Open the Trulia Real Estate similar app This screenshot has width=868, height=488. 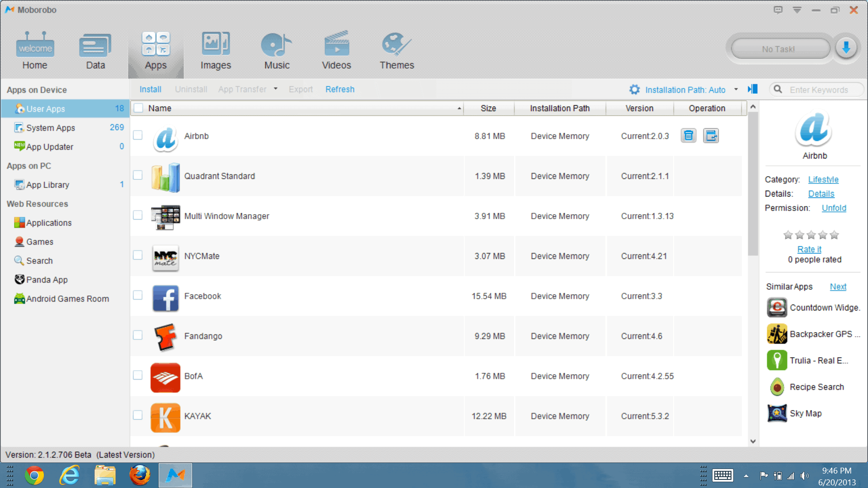807,361
